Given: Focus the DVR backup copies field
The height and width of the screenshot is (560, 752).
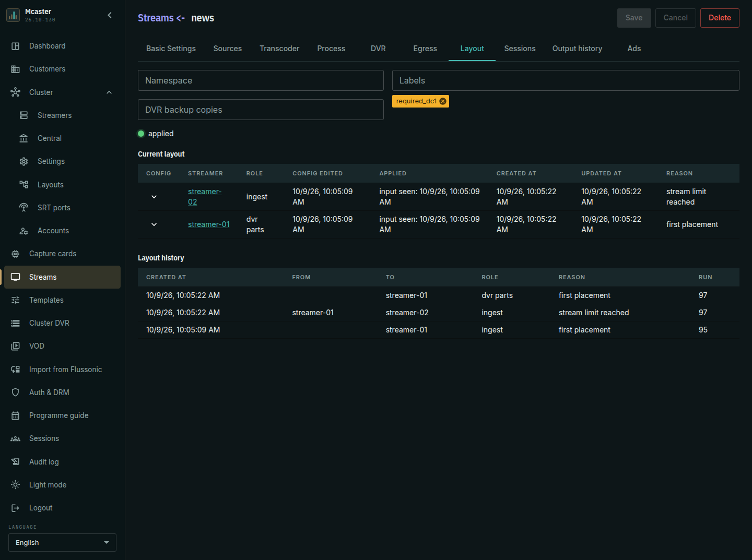Looking at the screenshot, I should 261,110.
